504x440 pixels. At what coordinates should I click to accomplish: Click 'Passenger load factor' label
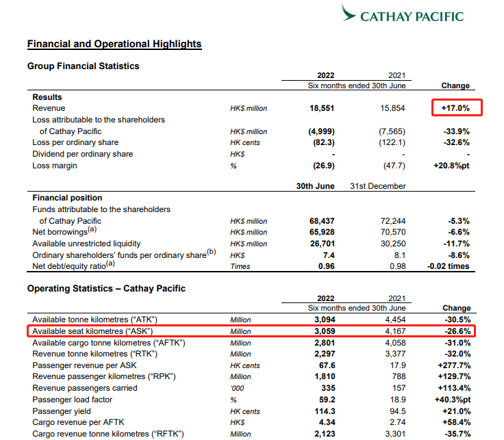pos(73,400)
